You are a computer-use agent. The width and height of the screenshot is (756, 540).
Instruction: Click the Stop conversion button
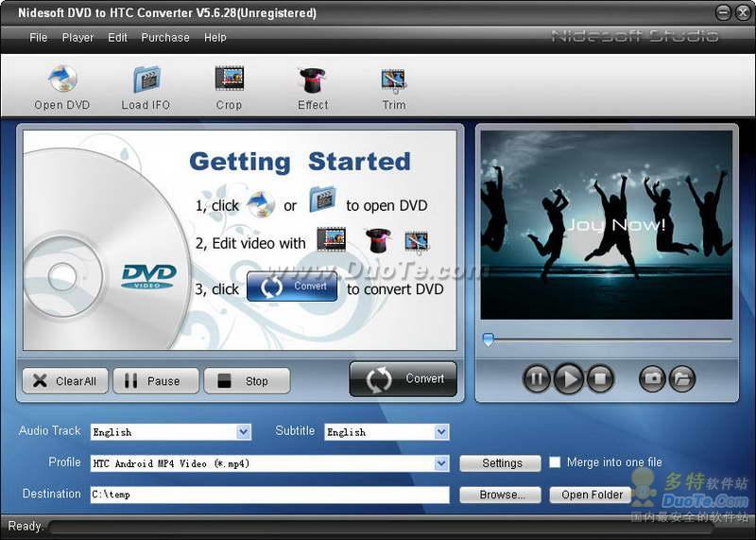point(247,381)
